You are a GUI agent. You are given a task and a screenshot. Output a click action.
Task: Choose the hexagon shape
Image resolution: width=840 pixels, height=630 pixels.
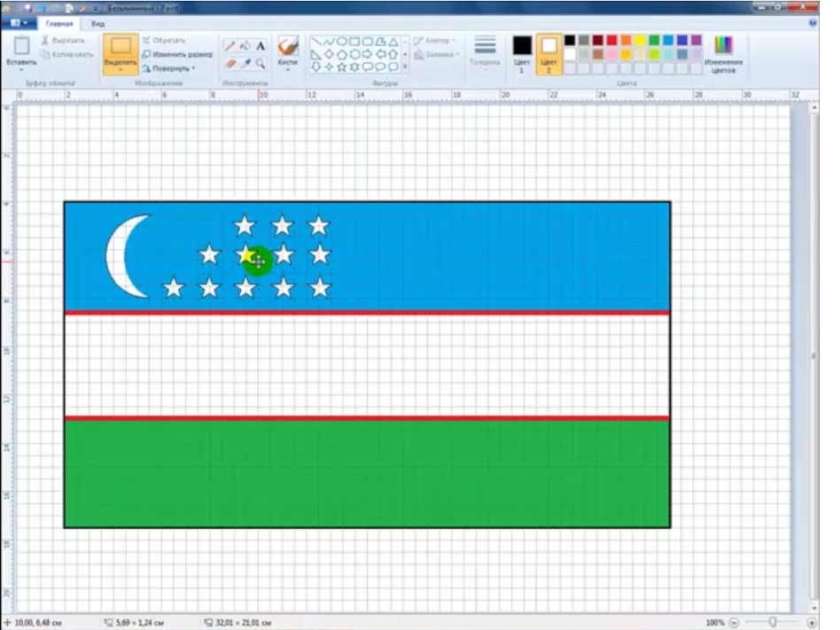coord(354,54)
